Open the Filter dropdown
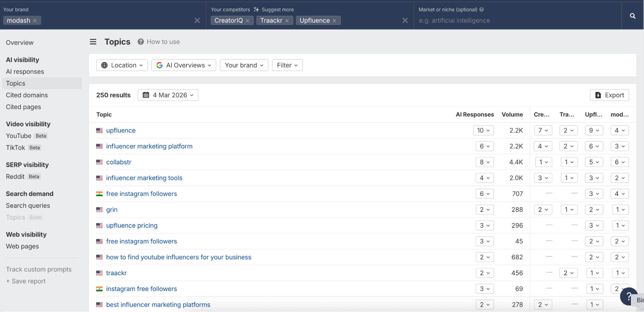The image size is (644, 312). coord(287,65)
